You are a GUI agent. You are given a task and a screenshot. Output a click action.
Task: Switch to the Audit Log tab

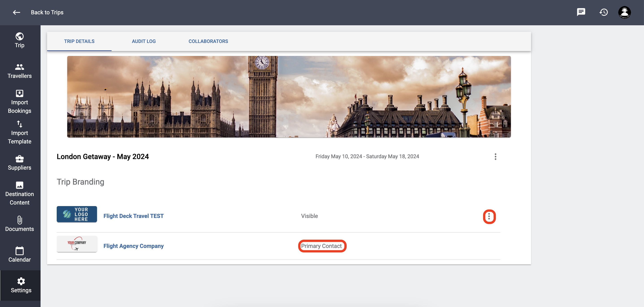[x=144, y=41]
